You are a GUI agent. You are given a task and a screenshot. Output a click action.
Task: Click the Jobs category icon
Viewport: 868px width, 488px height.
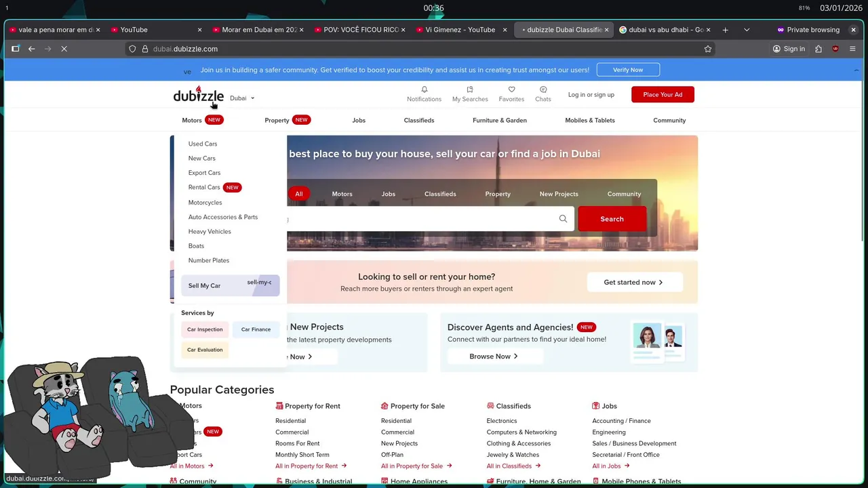pyautogui.click(x=596, y=406)
